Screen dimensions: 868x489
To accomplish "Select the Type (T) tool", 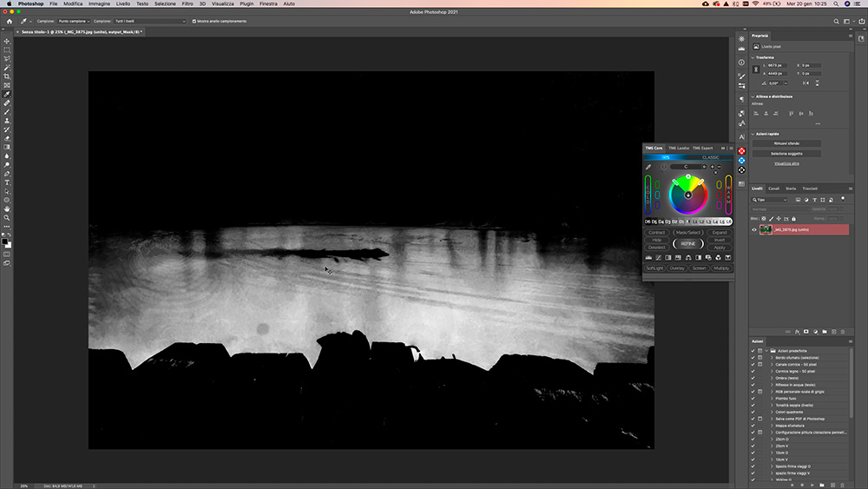I will 7,182.
